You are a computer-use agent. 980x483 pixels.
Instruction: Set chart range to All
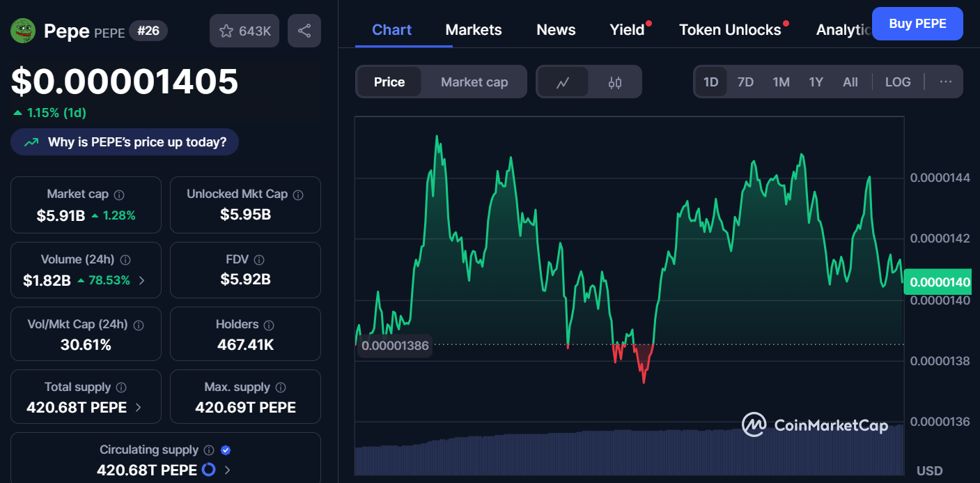(850, 82)
